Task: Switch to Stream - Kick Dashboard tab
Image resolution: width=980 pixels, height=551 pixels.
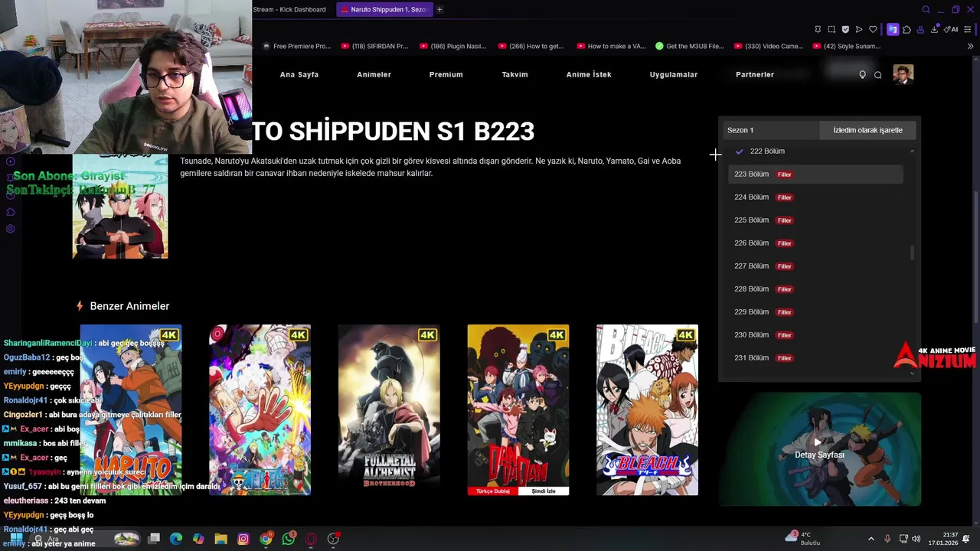Action: (x=289, y=9)
